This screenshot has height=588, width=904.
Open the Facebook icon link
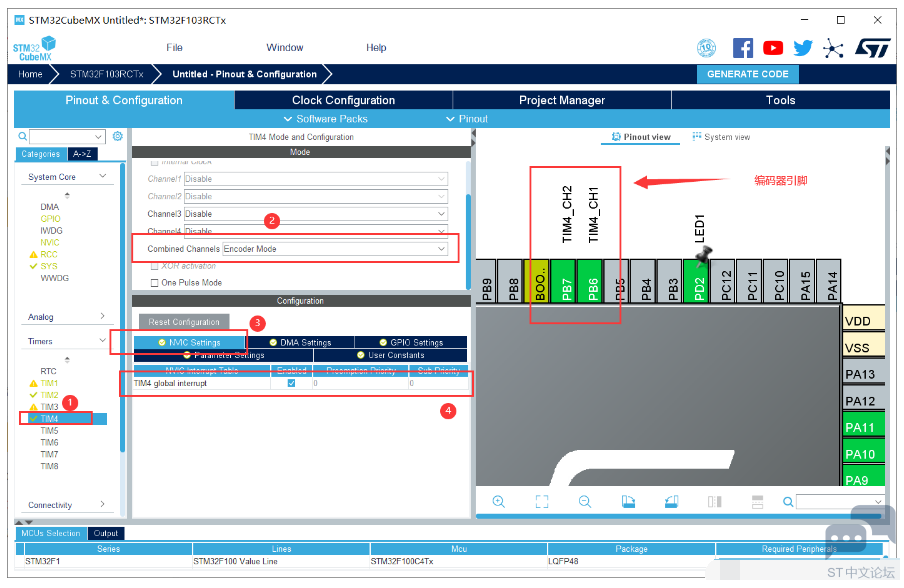[x=743, y=48]
